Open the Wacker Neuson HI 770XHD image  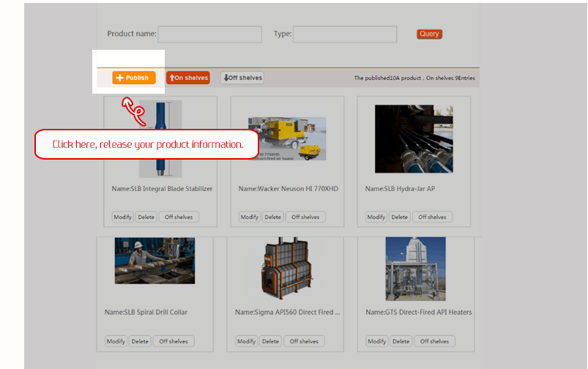(x=287, y=138)
